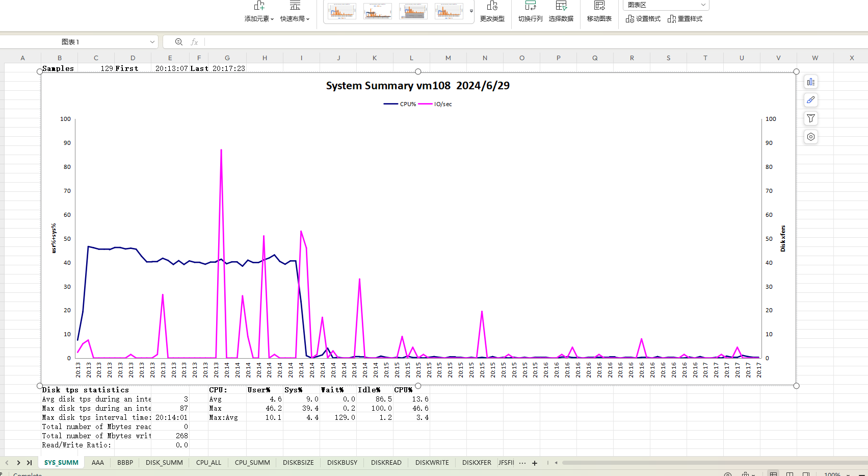Image resolution: width=868 pixels, height=476 pixels.
Task: Open the chart element selector dropdown (图表区)
Action: (666, 5)
